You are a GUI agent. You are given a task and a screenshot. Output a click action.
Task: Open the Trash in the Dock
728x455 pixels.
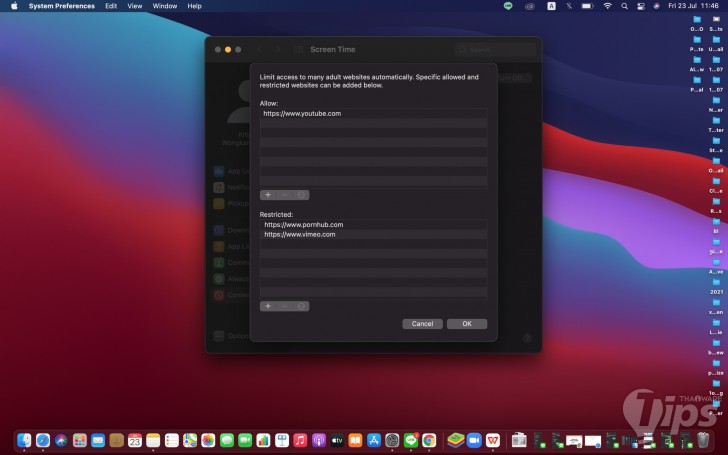(x=703, y=440)
